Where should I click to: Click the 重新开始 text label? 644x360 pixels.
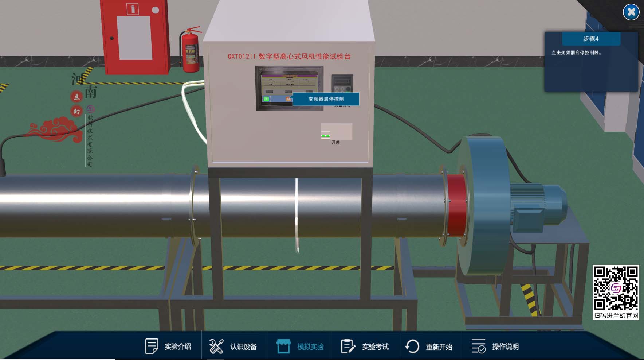coord(439,347)
